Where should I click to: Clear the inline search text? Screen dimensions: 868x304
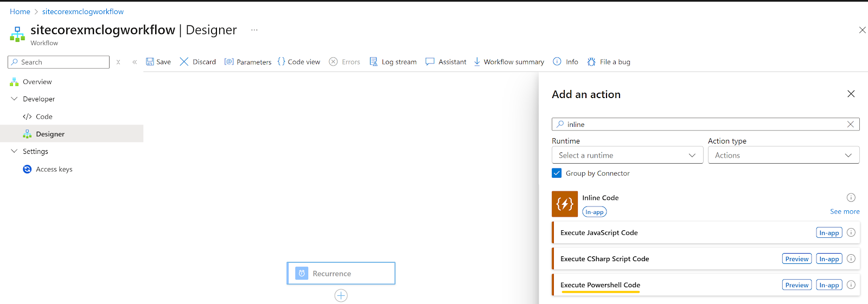tap(851, 124)
